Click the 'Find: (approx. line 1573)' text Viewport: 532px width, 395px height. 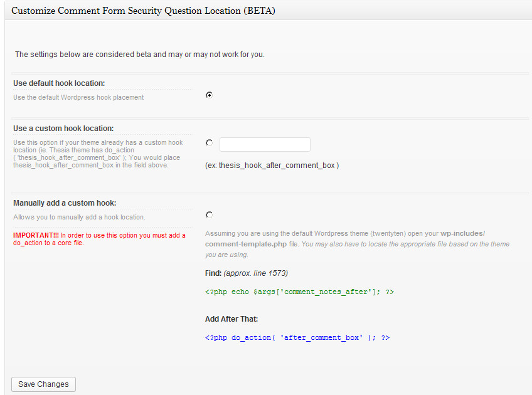point(247,273)
